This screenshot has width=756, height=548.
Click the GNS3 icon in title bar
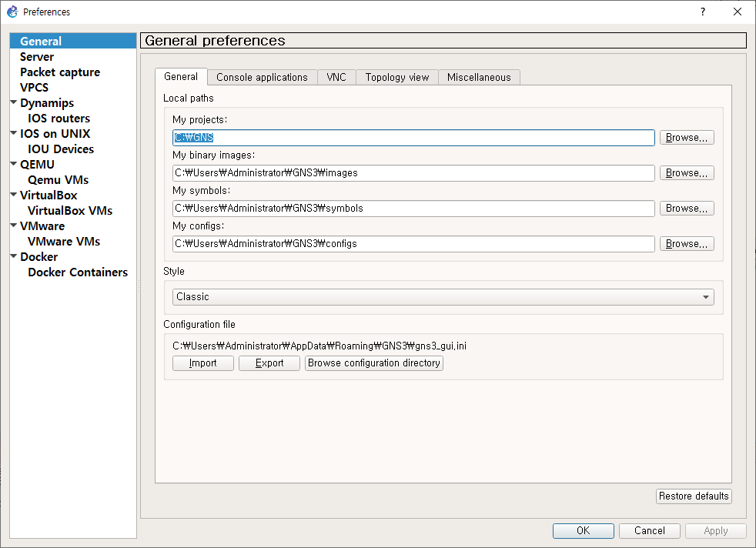(12, 12)
